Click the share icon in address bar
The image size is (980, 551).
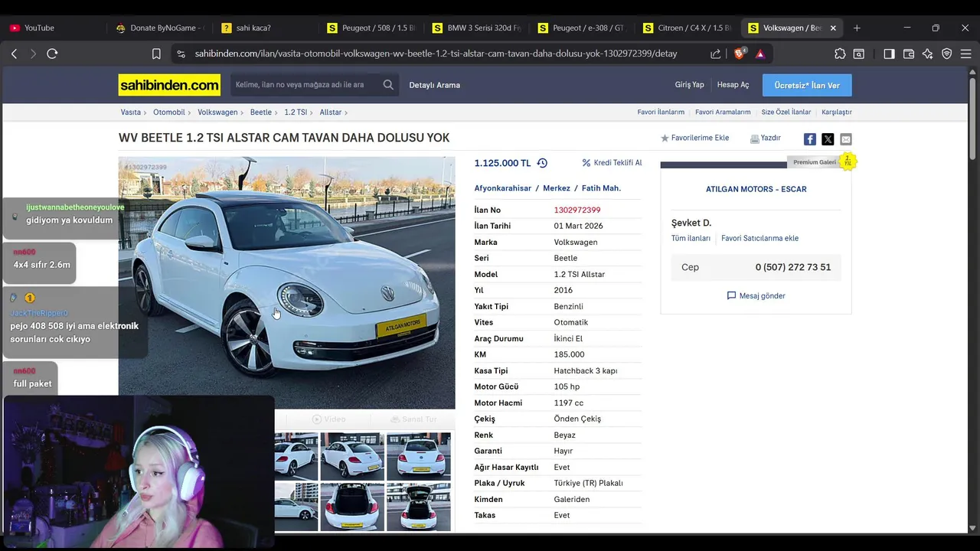(715, 54)
